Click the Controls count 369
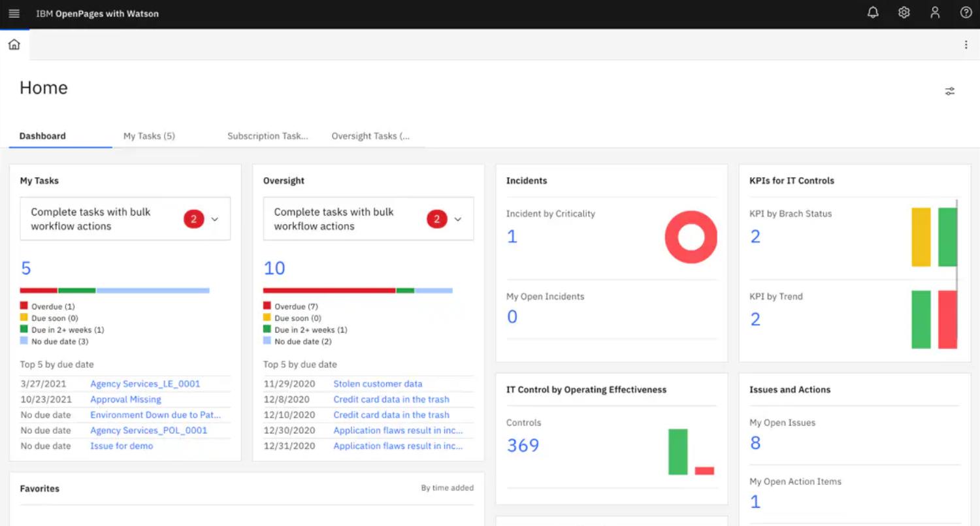Viewport: 980px width, 526px height. coord(523,446)
